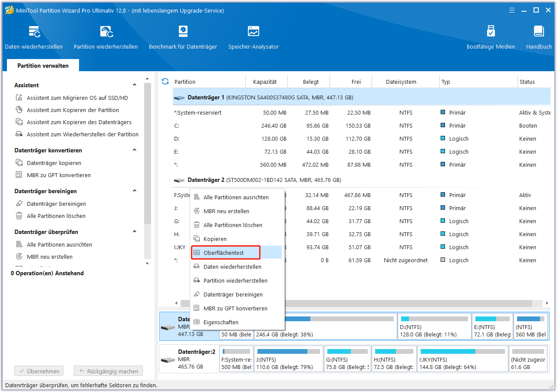Start Assistent zum Kopieren des Datenträgers

(79, 122)
